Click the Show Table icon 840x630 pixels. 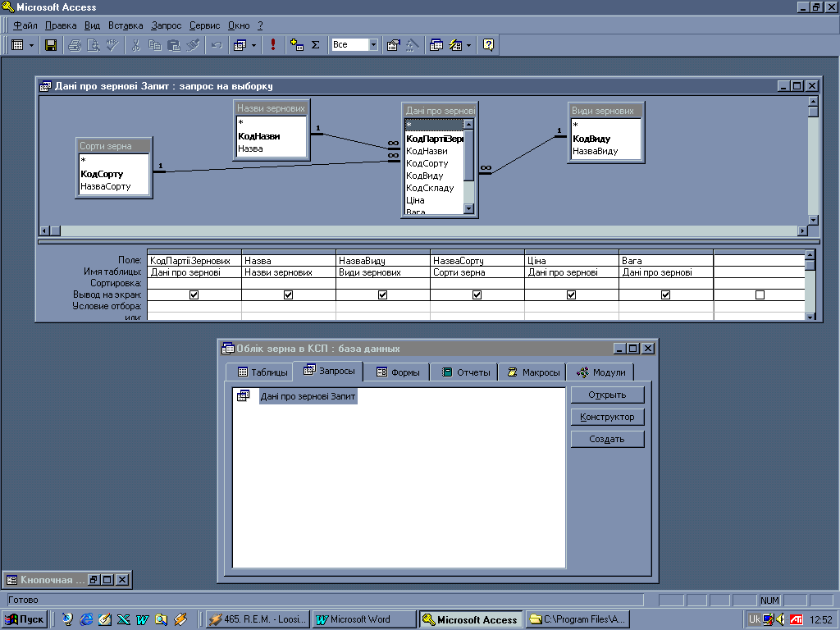coord(297,45)
